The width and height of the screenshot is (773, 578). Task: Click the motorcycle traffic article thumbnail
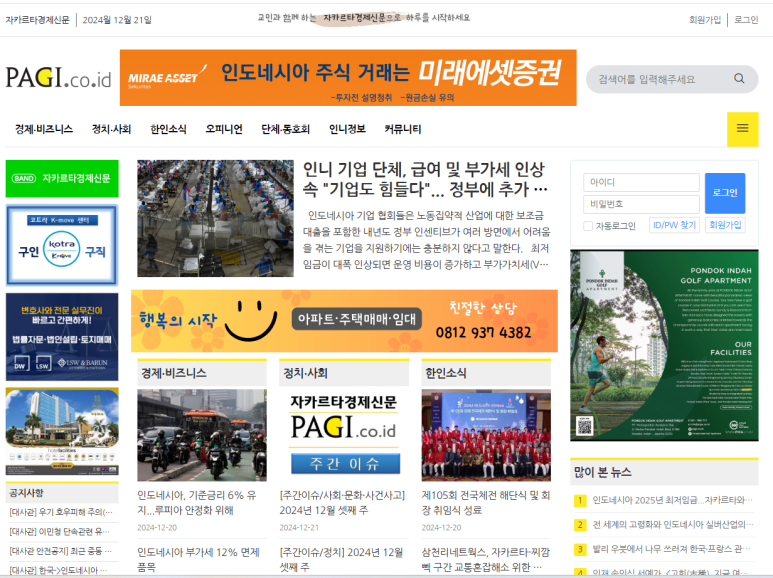click(202, 435)
